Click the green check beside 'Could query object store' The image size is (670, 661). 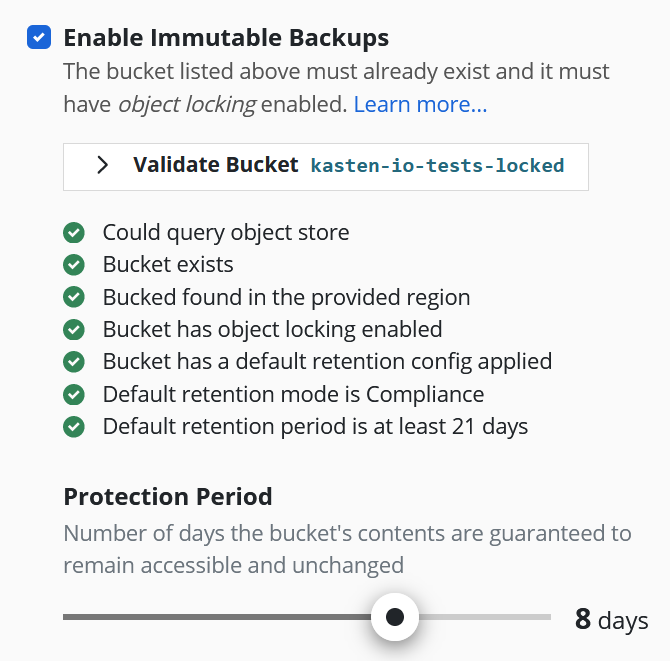[73, 233]
